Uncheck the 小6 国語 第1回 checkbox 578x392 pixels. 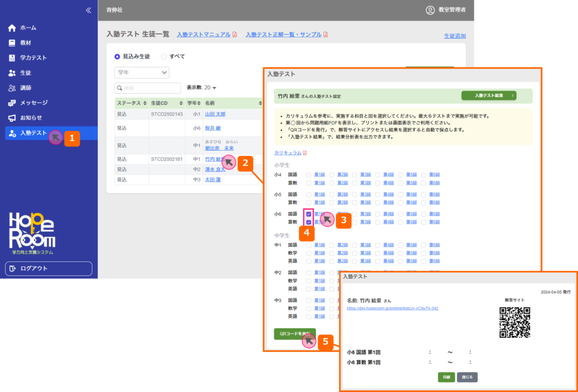pyautogui.click(x=308, y=214)
